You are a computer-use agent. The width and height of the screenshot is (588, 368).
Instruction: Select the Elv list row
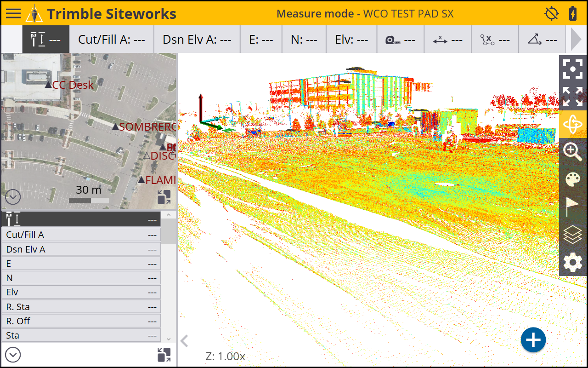coord(81,292)
